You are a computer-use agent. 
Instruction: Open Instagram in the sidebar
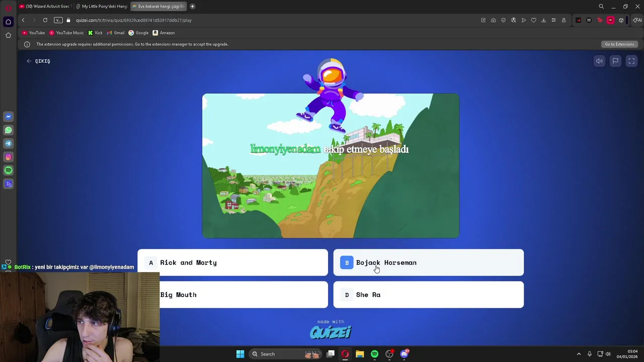[x=8, y=157]
